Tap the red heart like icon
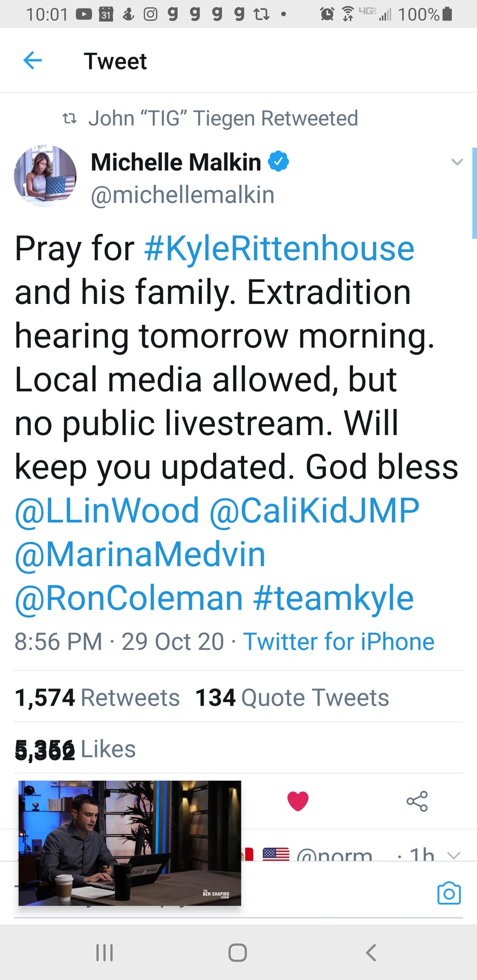Screen dimensions: 477x980 click(x=298, y=801)
